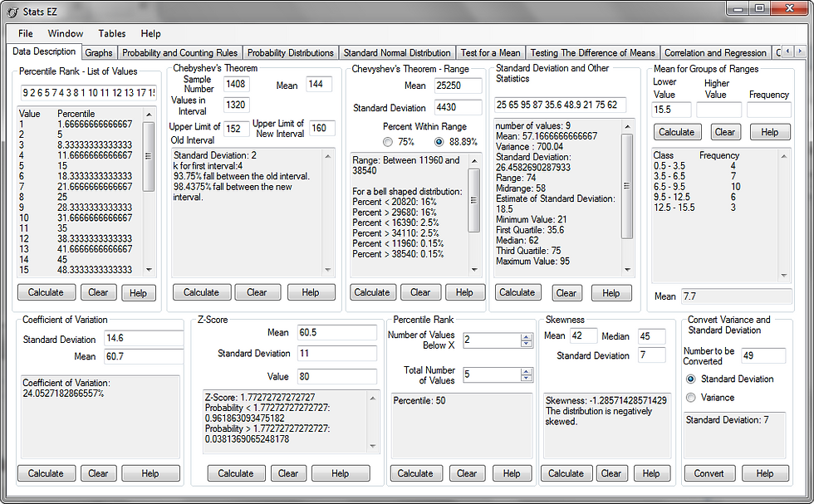The image size is (814, 504).
Task: Click the tab strip scroll right arrow
Action: [800, 51]
